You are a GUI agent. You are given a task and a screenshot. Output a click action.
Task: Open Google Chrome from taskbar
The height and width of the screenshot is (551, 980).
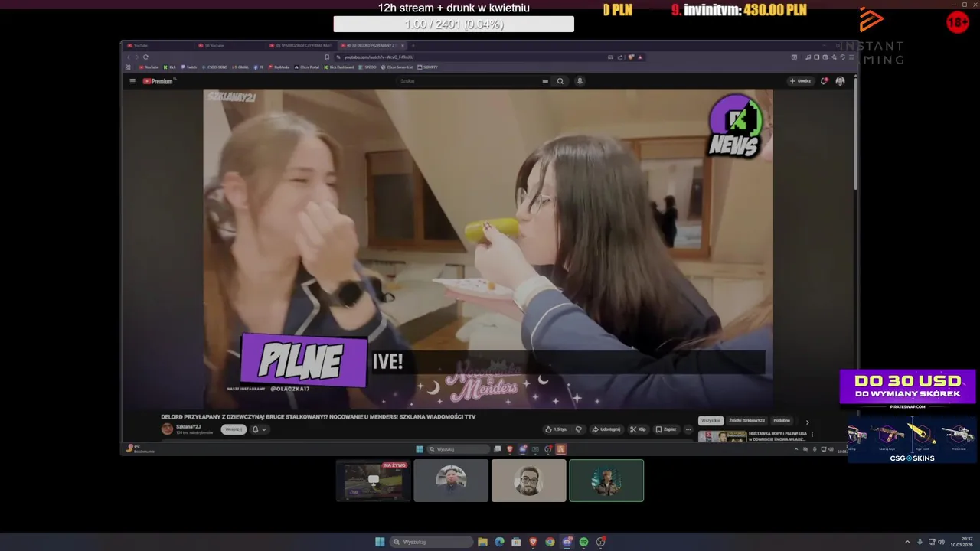pos(550,542)
